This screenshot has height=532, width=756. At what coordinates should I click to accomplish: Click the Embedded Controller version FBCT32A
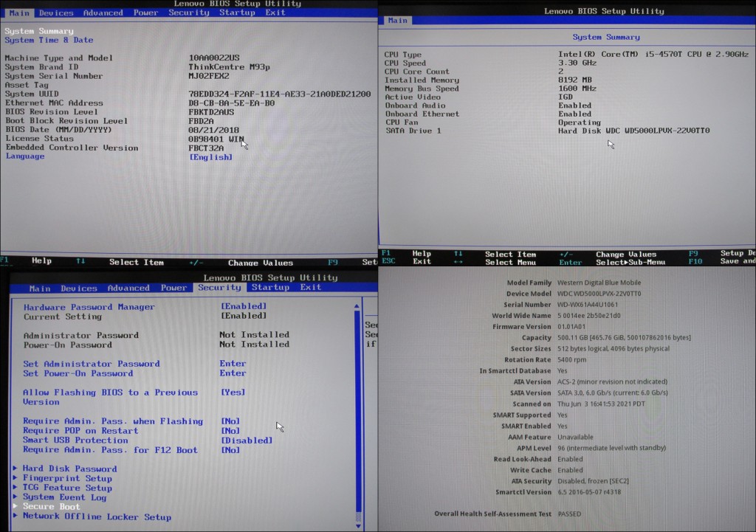(206, 148)
